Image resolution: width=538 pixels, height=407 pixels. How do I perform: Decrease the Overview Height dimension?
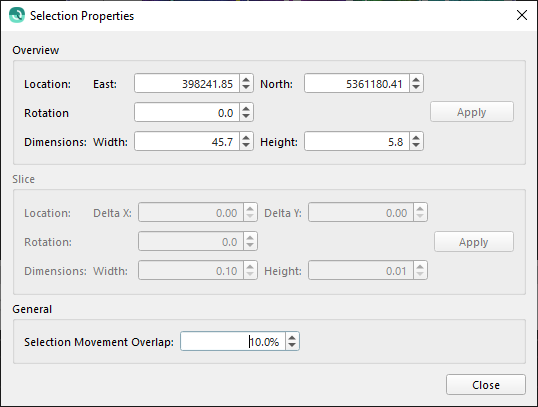[416, 145]
